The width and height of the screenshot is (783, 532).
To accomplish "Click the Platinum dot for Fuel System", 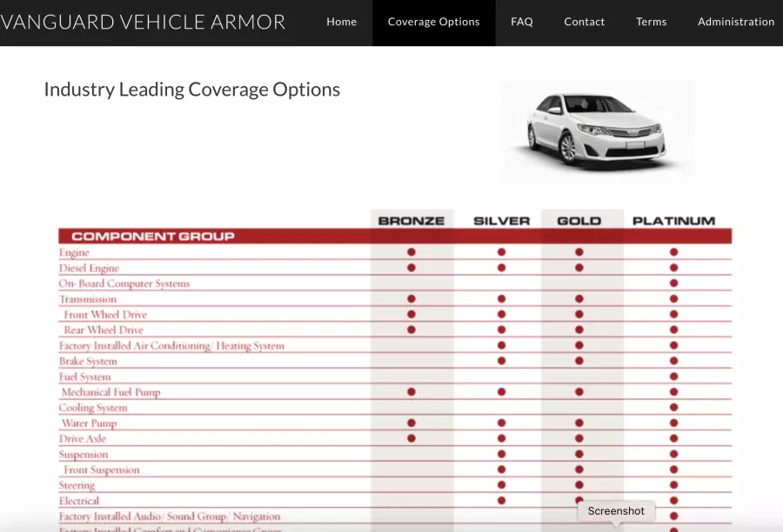I will pyautogui.click(x=673, y=376).
